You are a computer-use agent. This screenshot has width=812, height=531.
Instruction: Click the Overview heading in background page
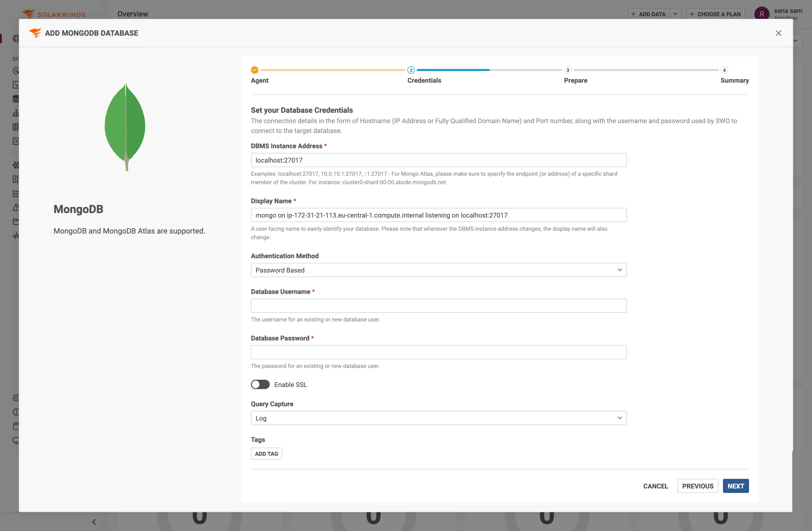(133, 14)
